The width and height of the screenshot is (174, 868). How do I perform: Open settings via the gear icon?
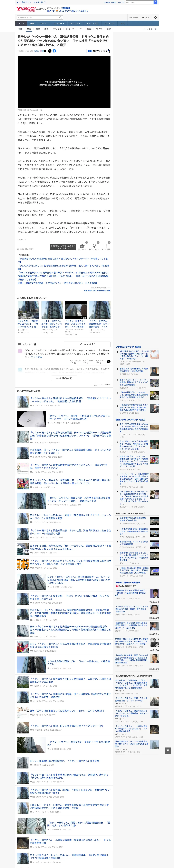155,18
